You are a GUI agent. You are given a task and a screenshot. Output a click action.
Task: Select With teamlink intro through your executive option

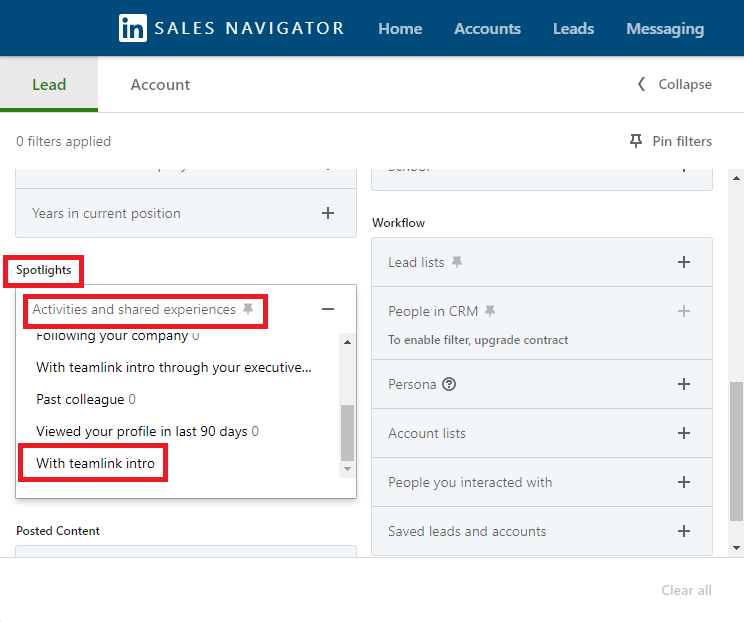coord(174,367)
